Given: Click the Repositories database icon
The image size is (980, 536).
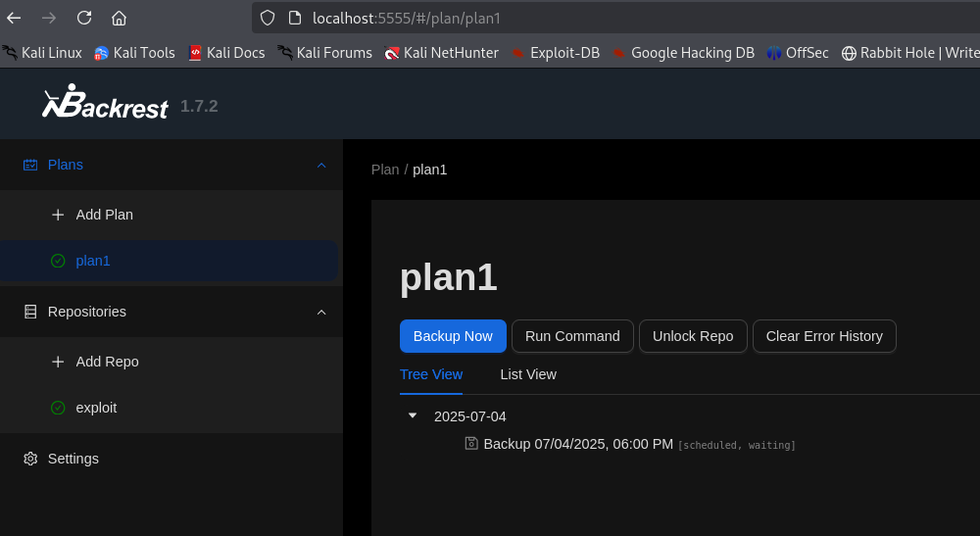Looking at the screenshot, I should point(30,312).
